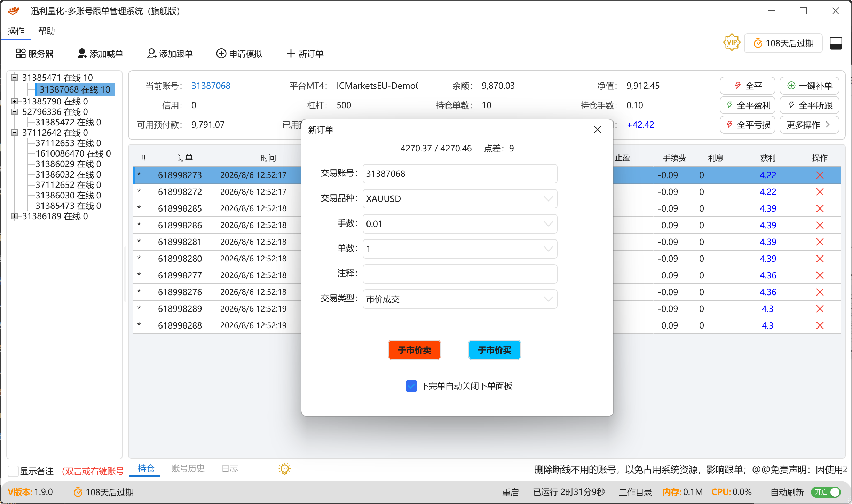Image resolution: width=852 pixels, height=504 pixels.
Task: Open the 手数 lot size dropdown
Action: coord(460,224)
